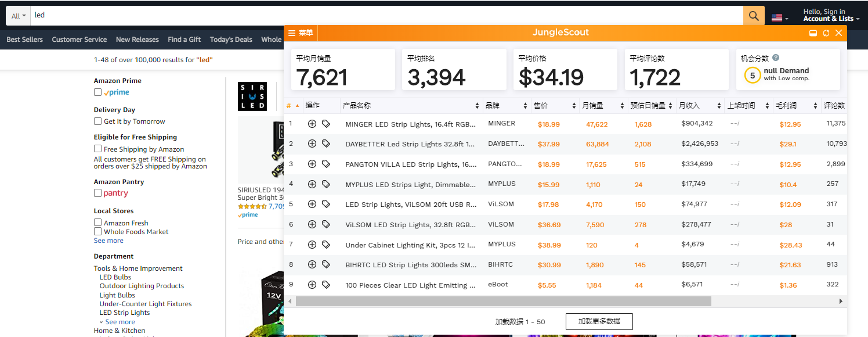868x337 pixels.
Task: Add ViLSOM 20ft USB product plus icon
Action: click(x=312, y=204)
